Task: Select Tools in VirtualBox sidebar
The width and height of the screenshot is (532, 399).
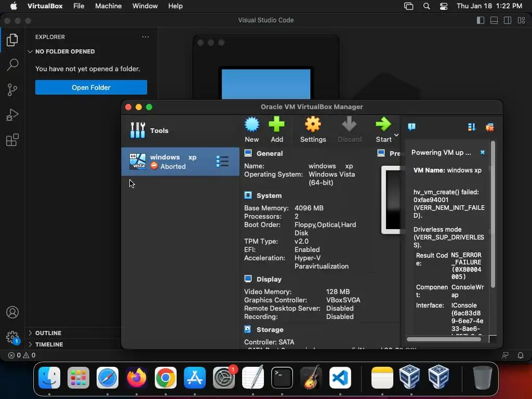Action: tap(180, 130)
